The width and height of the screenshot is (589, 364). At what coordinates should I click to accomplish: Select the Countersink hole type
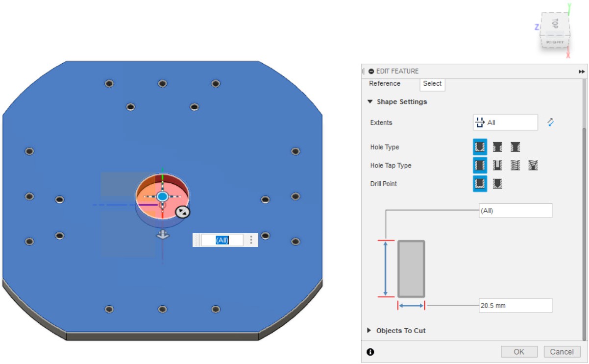pos(515,147)
